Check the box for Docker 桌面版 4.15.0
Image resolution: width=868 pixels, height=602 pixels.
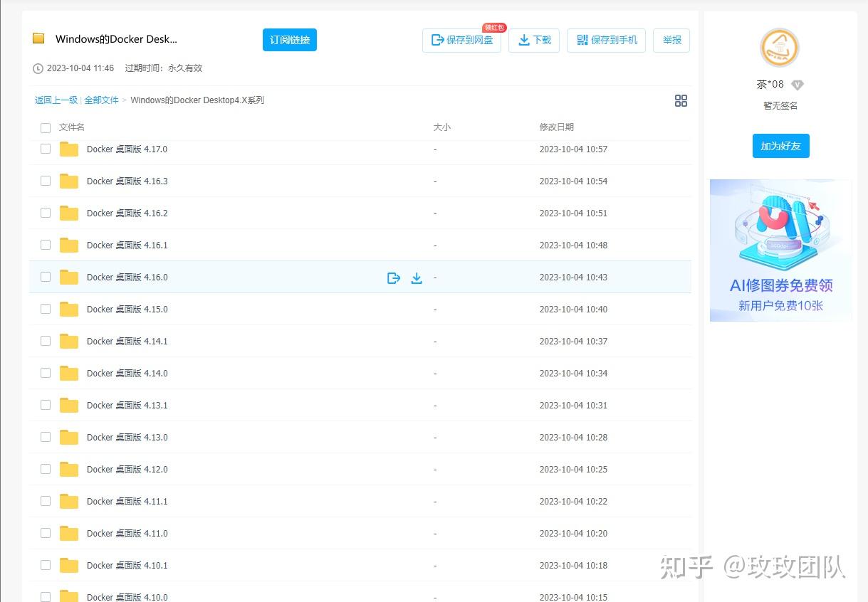pos(46,309)
